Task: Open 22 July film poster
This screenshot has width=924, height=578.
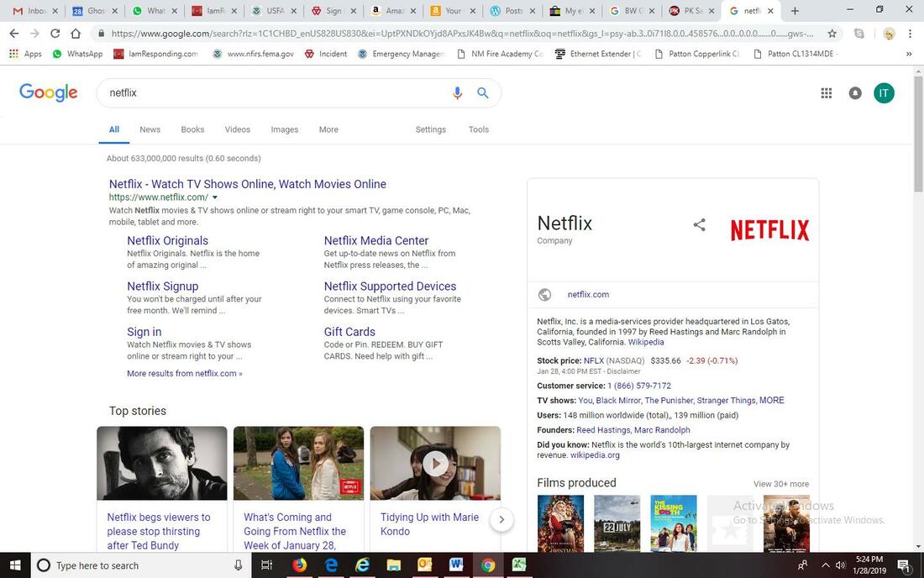Action: tap(617, 523)
